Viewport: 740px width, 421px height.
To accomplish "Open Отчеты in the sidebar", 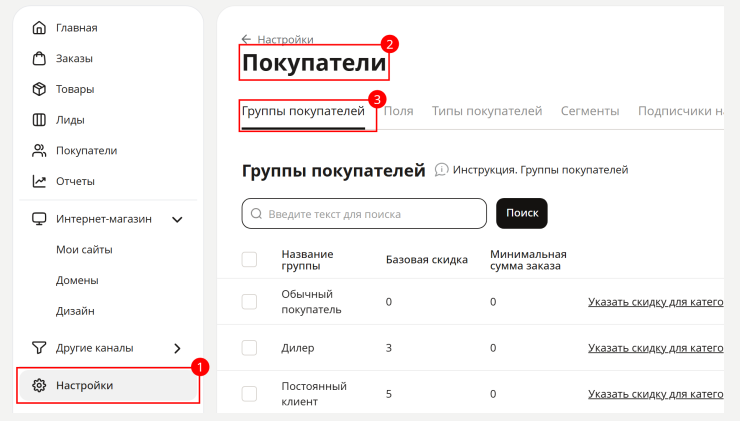I will 75,181.
